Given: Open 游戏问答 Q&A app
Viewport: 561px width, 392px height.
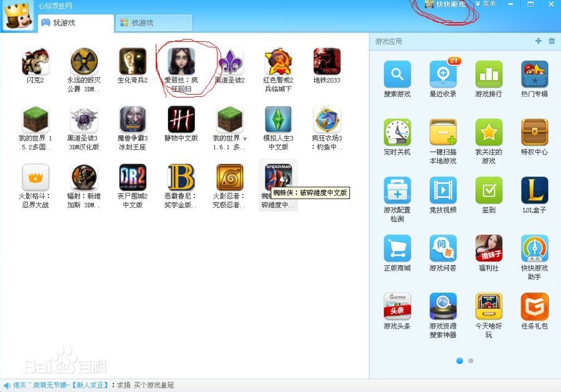Looking at the screenshot, I should (443, 248).
